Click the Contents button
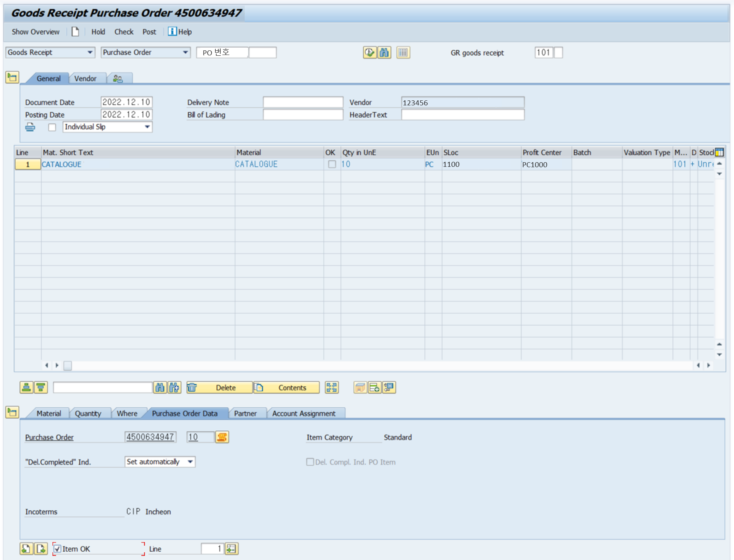This screenshot has height=560, width=734. (287, 387)
